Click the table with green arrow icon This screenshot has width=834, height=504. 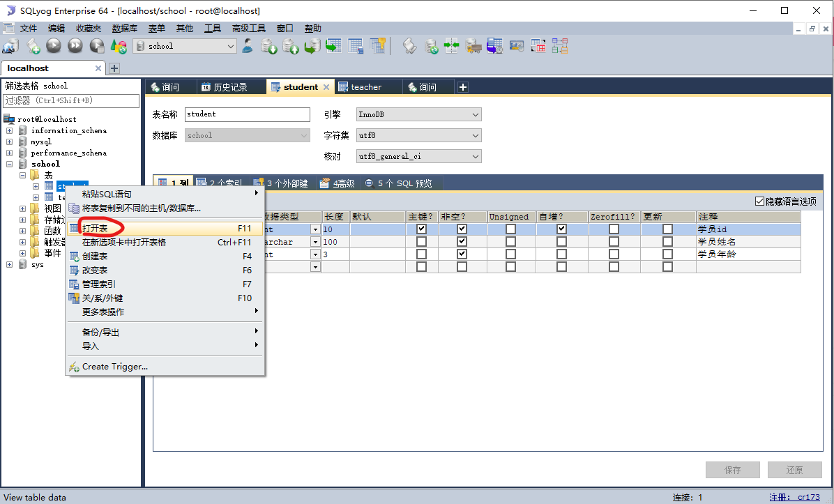tap(333, 46)
